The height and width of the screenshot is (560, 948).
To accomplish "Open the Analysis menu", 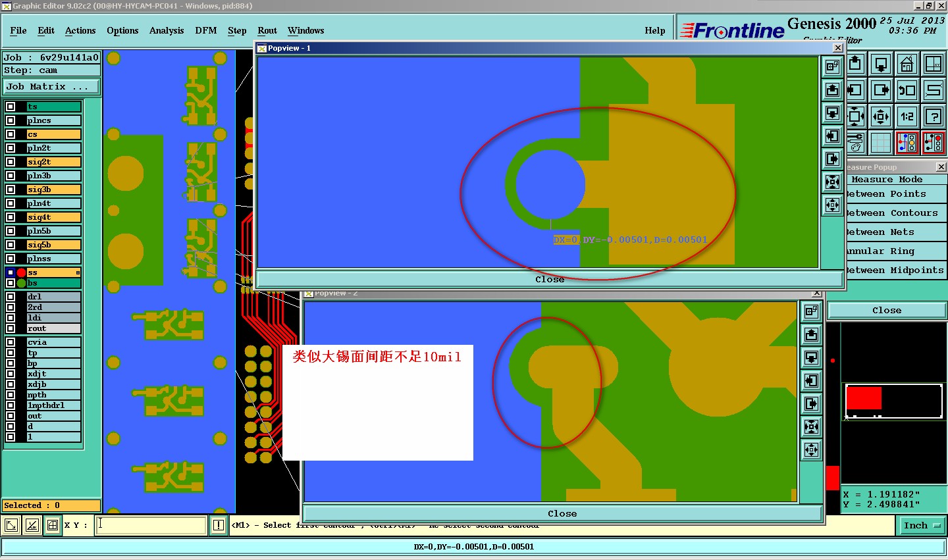I will click(167, 30).
